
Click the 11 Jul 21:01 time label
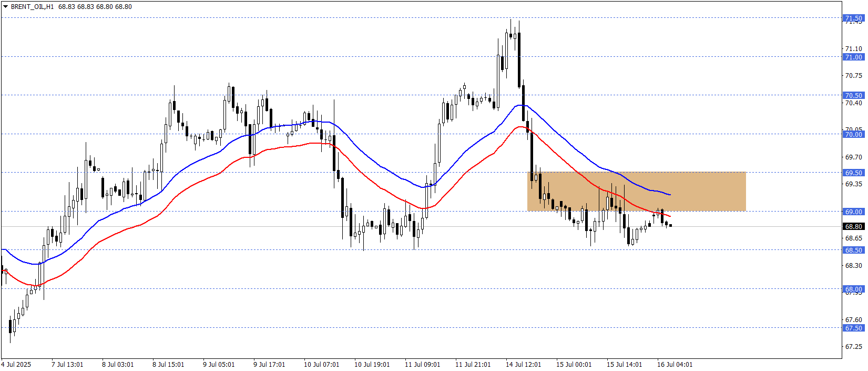click(x=473, y=364)
